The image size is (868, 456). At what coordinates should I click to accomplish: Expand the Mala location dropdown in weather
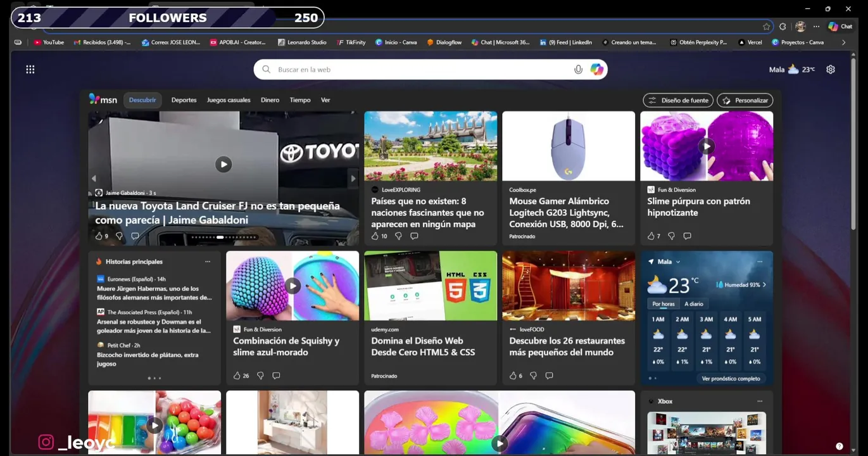[x=678, y=262]
